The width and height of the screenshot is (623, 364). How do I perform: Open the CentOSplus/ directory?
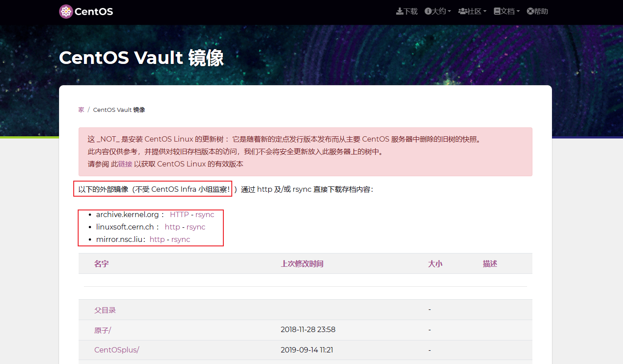pos(117,350)
